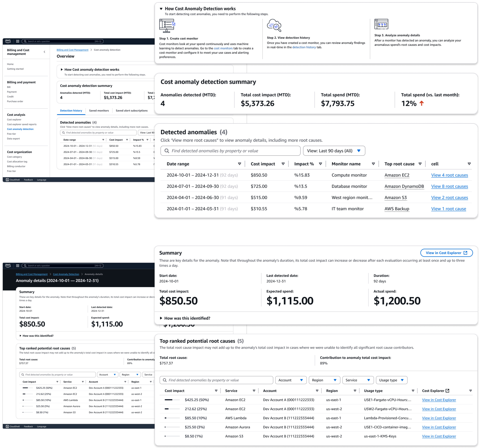Viewport: 480px width, 448px height.
Task: Click the Create cost monitor step illustration
Action: tap(167, 26)
